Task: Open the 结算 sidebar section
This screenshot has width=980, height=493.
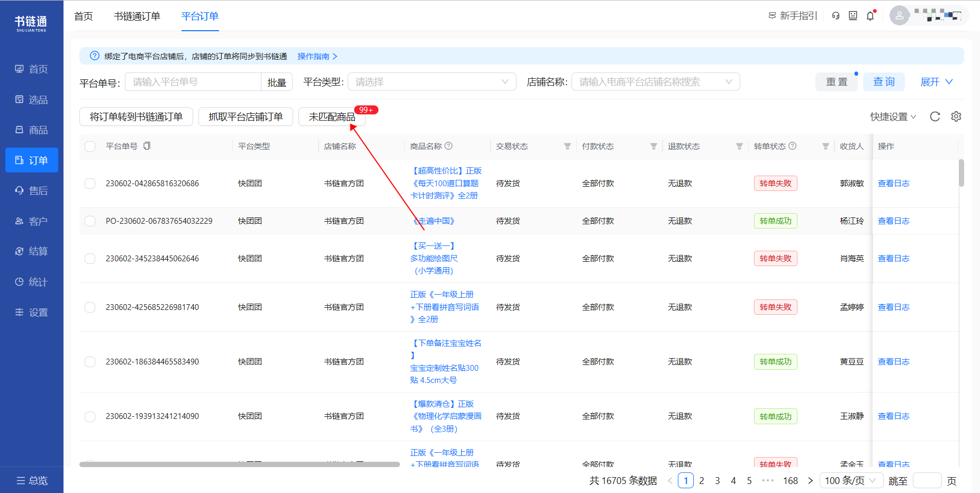Action: click(x=32, y=251)
